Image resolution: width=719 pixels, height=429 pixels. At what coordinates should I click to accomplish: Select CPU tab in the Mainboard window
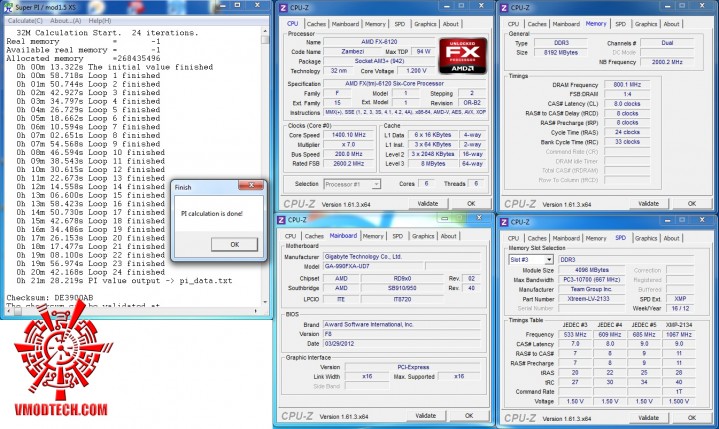(290, 236)
